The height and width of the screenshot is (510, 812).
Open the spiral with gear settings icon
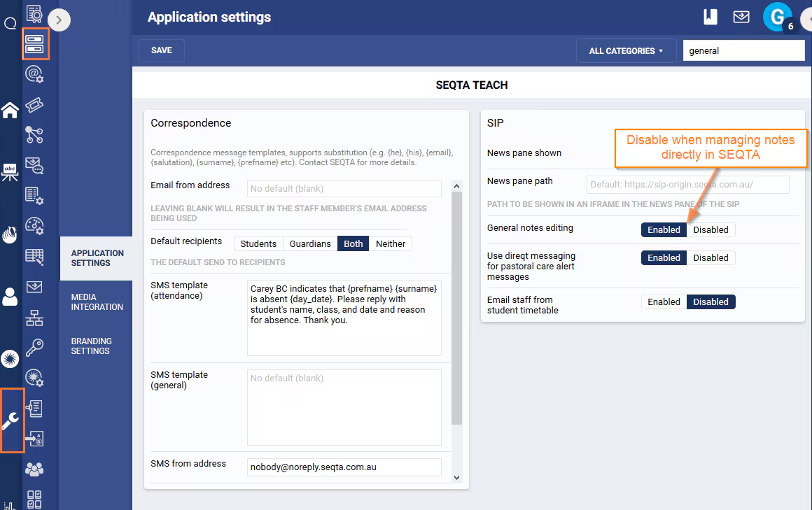click(x=34, y=378)
